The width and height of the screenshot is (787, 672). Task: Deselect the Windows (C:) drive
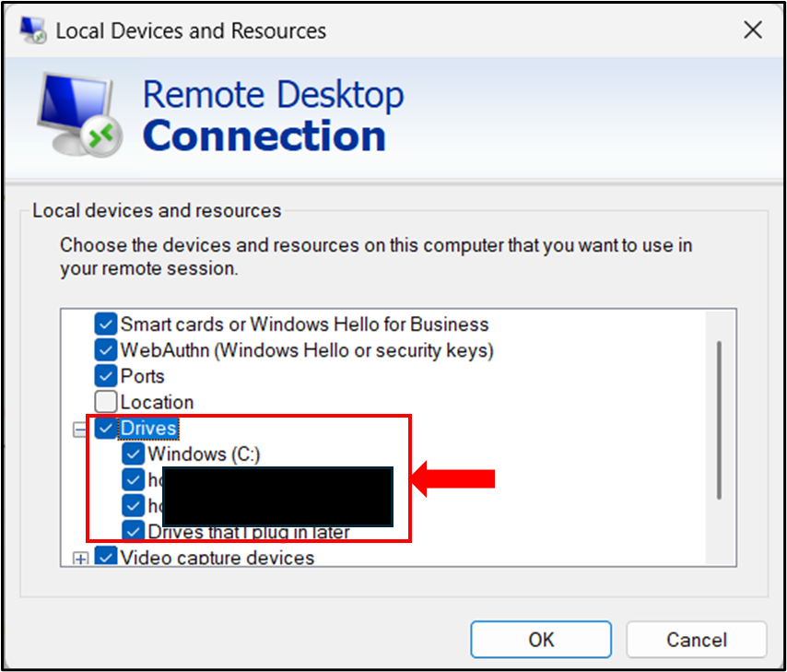tap(134, 453)
